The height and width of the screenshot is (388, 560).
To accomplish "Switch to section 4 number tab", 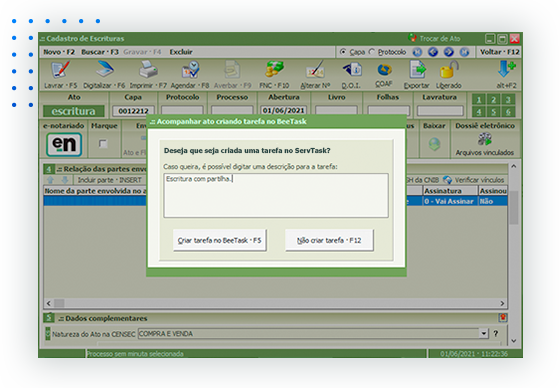I will [x=479, y=112].
